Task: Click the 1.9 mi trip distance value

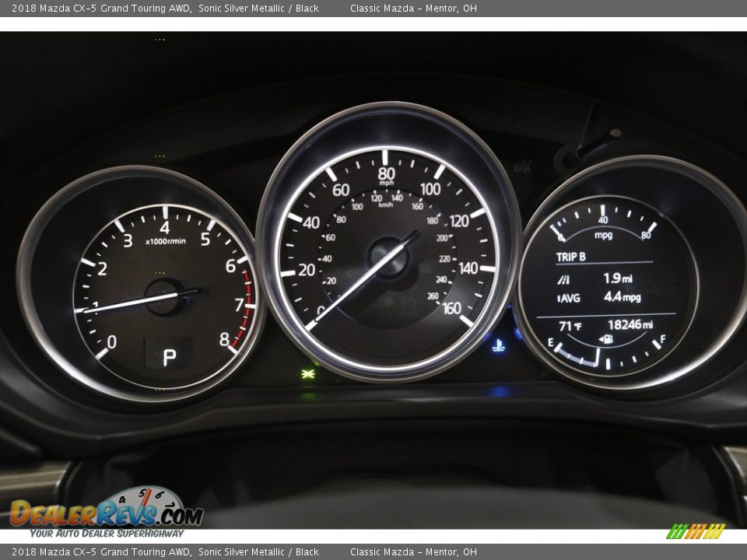Action: tap(618, 278)
